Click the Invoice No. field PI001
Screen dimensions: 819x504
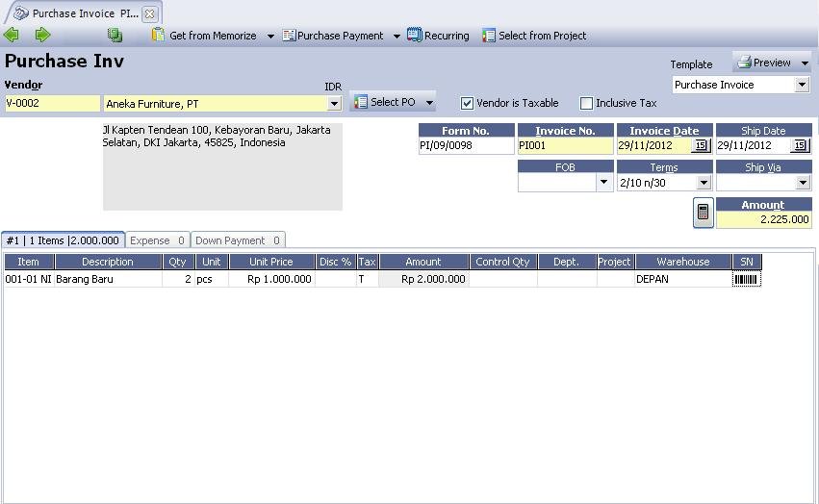click(565, 145)
